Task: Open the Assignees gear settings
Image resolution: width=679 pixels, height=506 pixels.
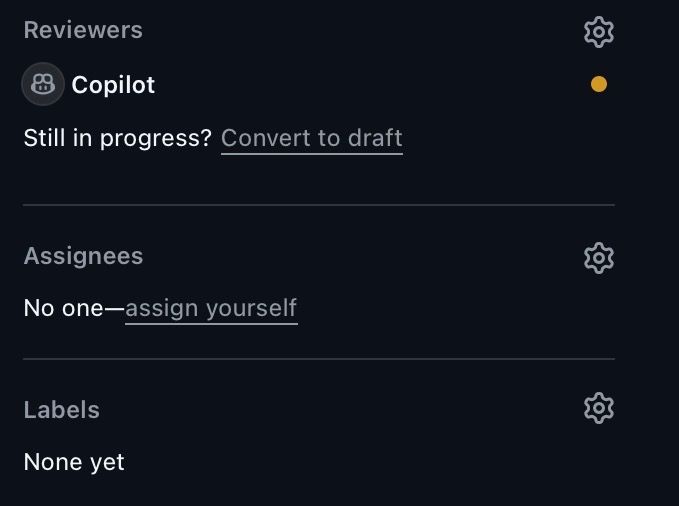Action: (x=598, y=258)
